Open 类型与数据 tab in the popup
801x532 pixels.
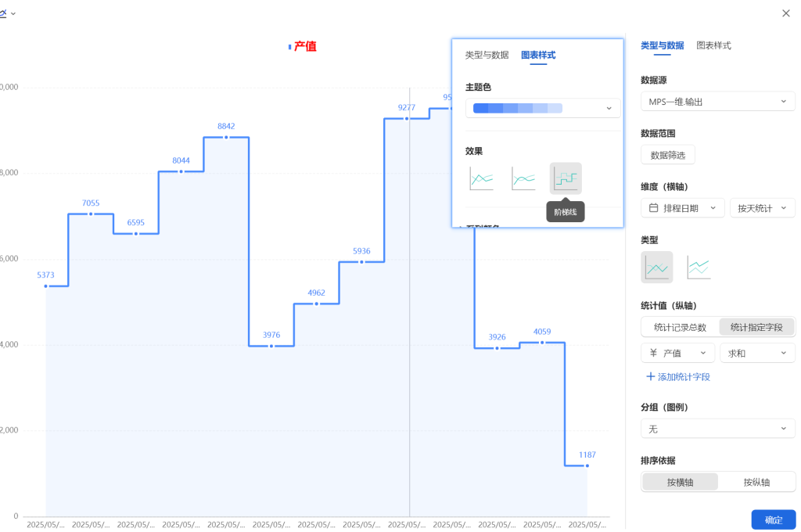(487, 55)
